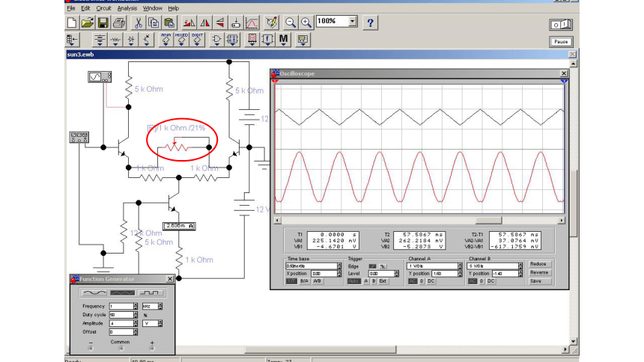Adjust Channel A volts per division stepper
644x362 pixels.
coord(460,266)
